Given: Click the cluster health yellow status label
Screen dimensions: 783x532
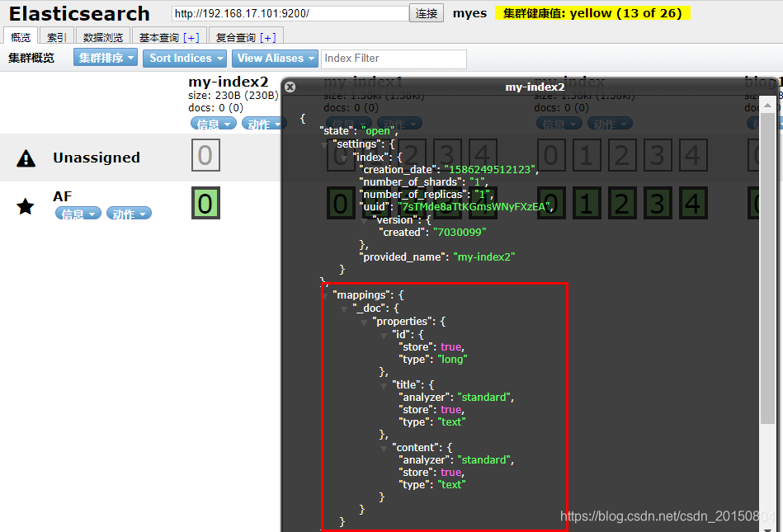Looking at the screenshot, I should (592, 13).
